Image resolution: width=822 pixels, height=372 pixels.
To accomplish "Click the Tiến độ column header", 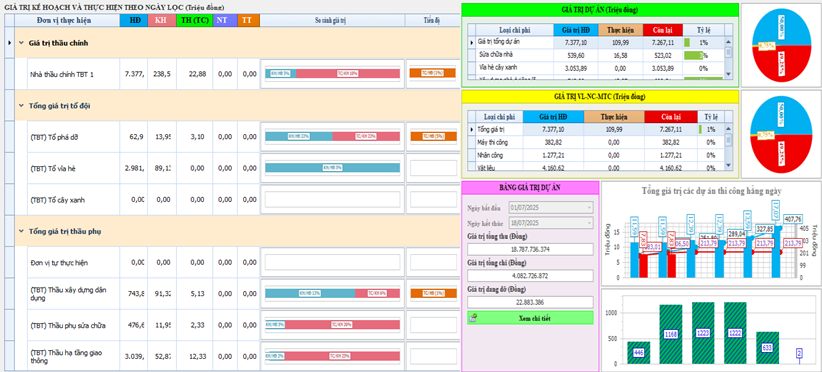I will 432,20.
